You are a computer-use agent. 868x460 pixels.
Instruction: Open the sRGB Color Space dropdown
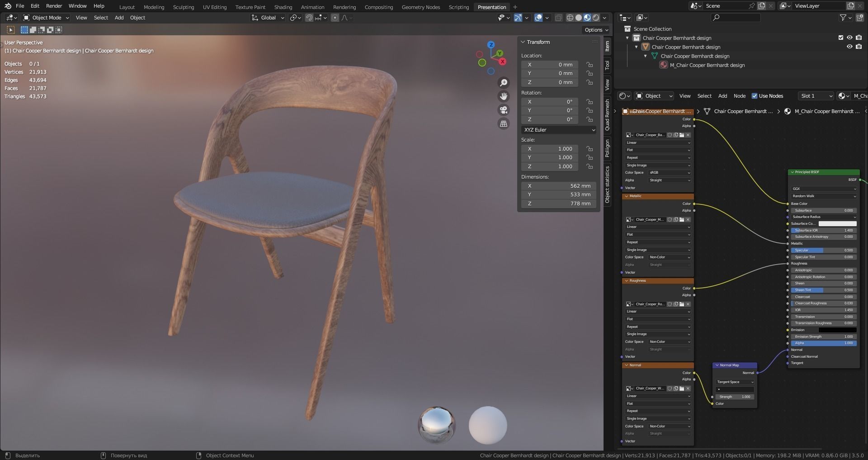[x=670, y=173]
